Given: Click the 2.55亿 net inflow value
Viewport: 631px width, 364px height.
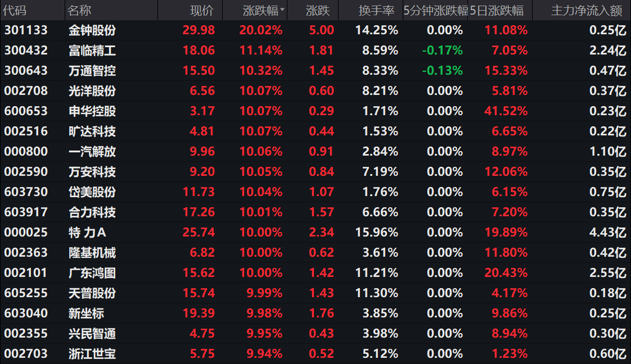Looking at the screenshot, I should pos(607,273).
